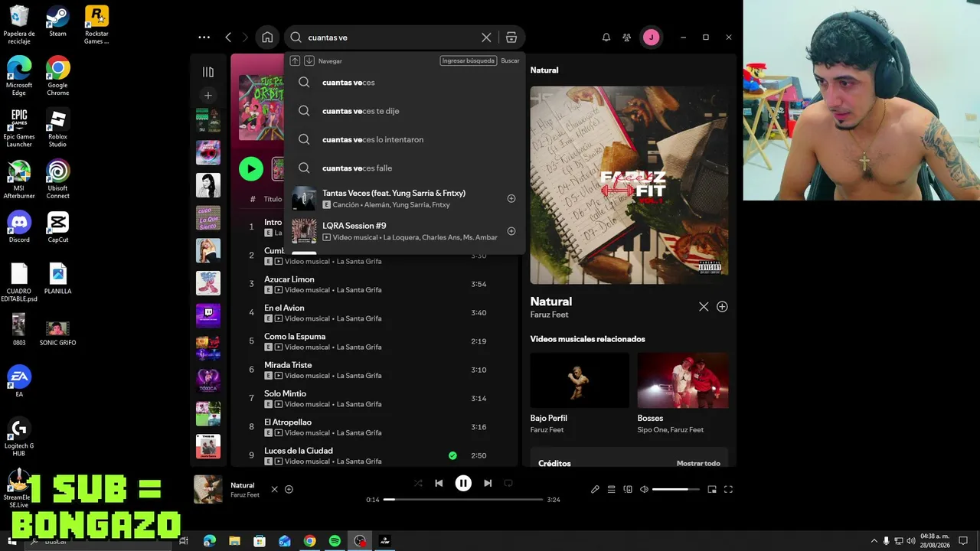Clear the search field text

click(486, 37)
